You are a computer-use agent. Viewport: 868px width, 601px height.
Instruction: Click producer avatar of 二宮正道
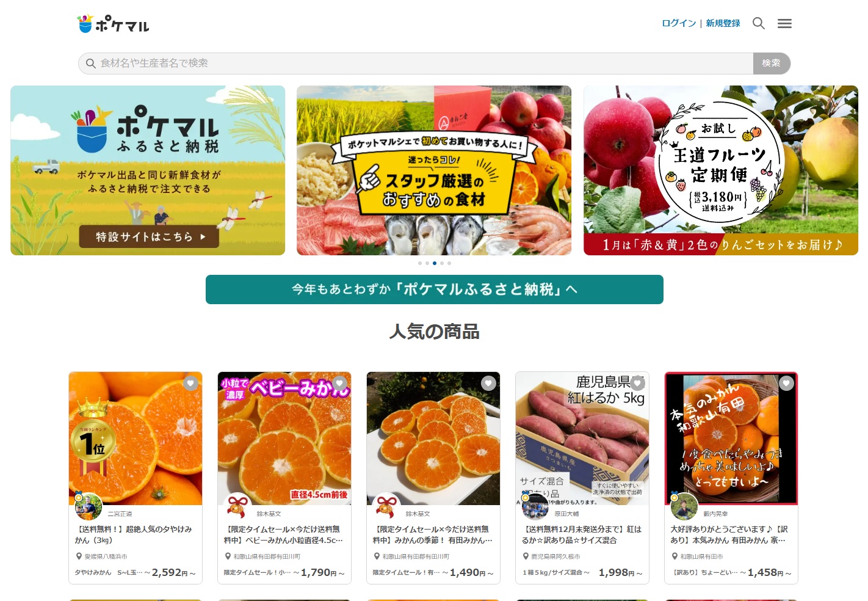pyautogui.click(x=89, y=506)
